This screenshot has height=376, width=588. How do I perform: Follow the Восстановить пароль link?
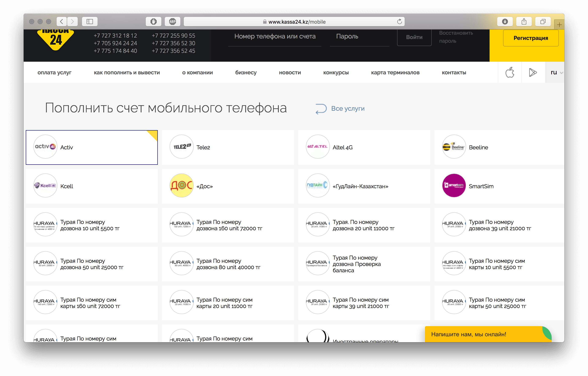[x=456, y=37]
